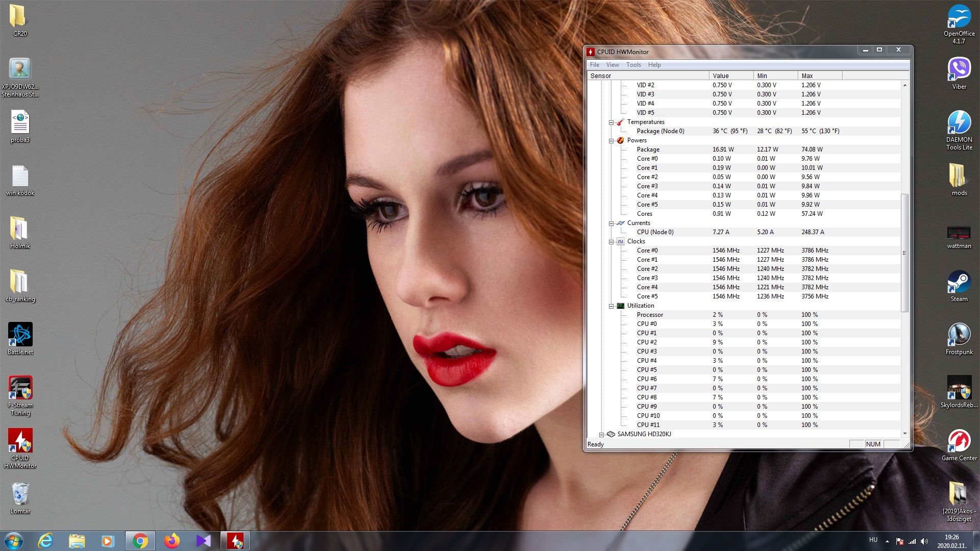Collapse the Utilization tree node
The height and width of the screenshot is (551, 980).
pos(611,306)
